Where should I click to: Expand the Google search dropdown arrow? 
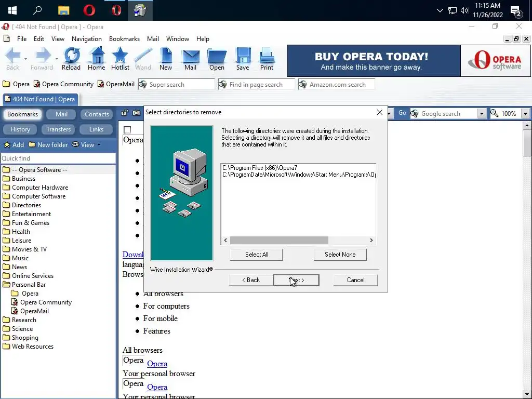482,114
